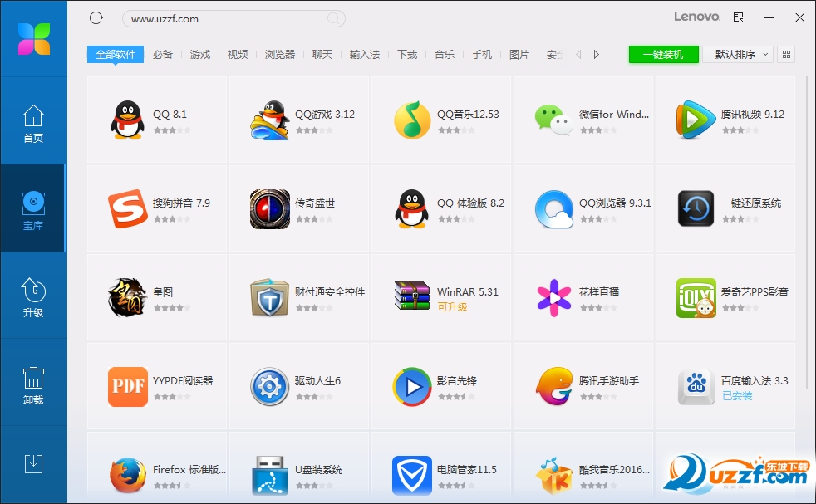
Task: Switch to the 下载 tab
Action: [407, 54]
